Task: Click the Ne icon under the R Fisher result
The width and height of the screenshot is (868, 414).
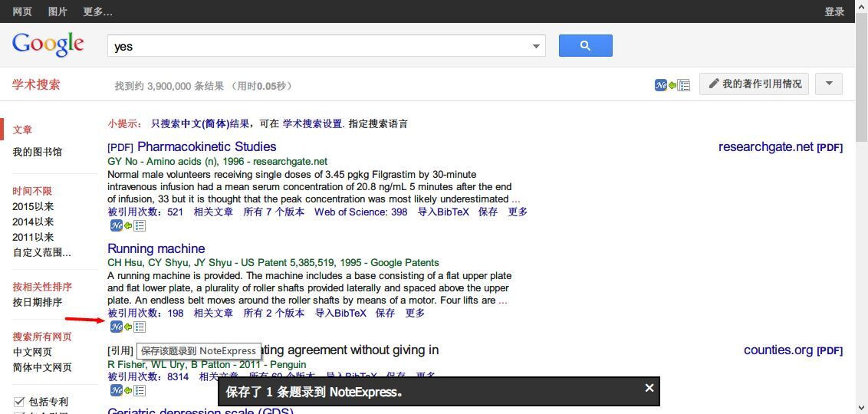Action: 117,391
